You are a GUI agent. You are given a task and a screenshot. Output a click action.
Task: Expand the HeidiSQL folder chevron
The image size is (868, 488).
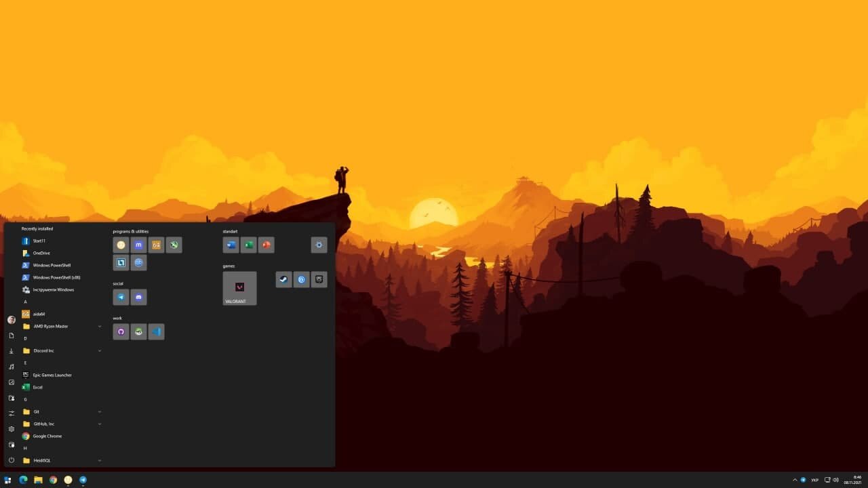click(x=100, y=460)
